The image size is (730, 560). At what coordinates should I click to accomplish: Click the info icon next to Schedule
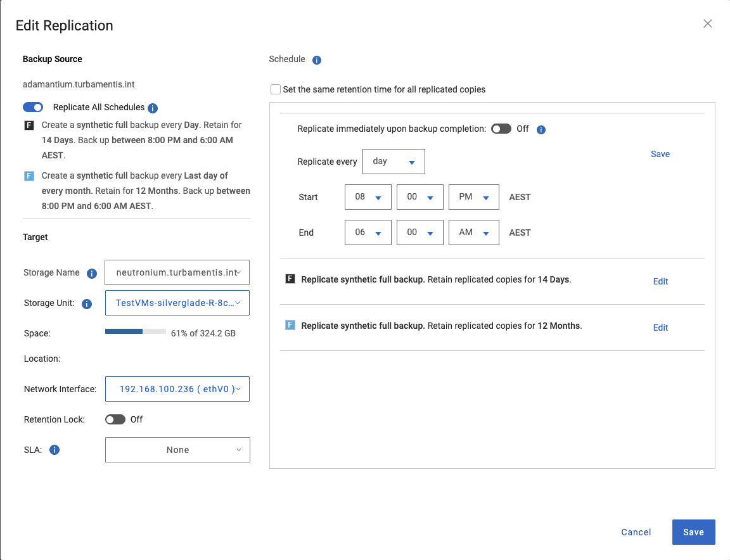point(317,60)
